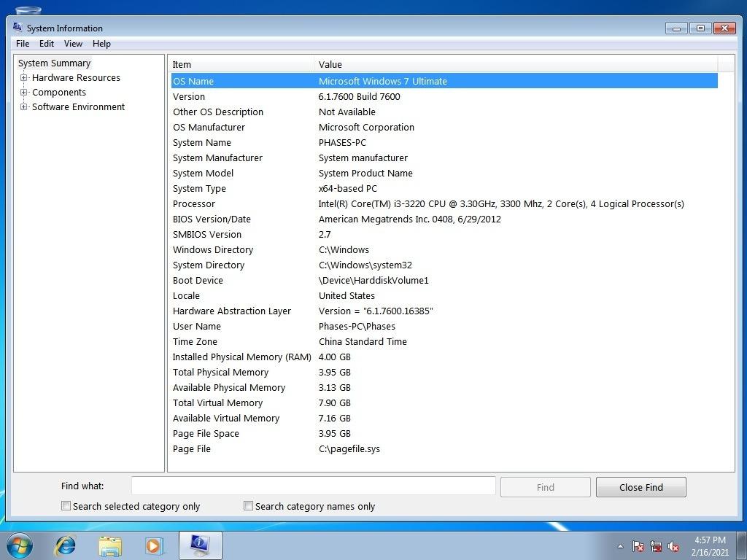
Task: Expand the Software Environment node
Action: tap(24, 106)
